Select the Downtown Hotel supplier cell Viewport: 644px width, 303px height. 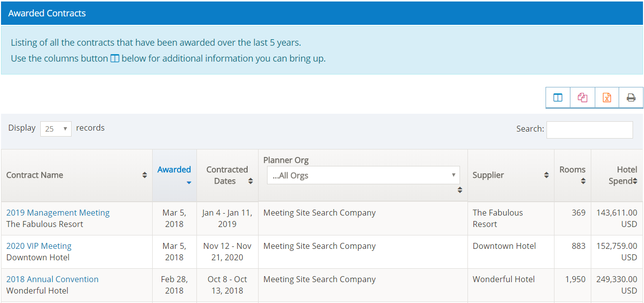(504, 246)
